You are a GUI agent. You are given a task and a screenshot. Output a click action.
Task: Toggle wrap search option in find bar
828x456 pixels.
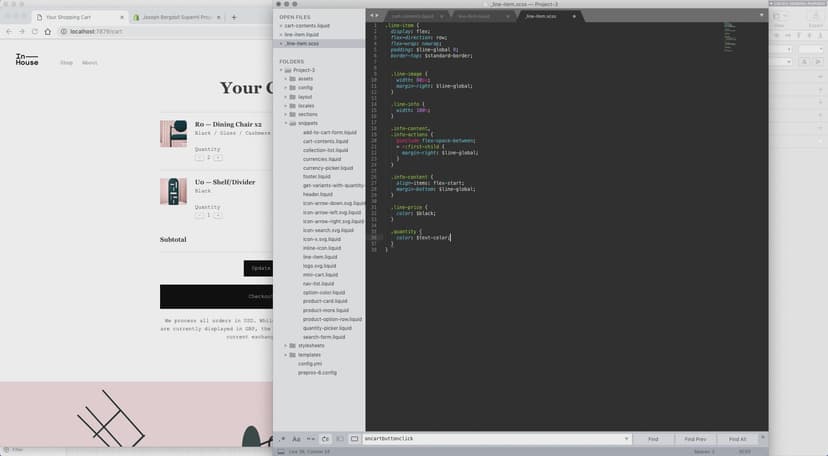click(325, 439)
